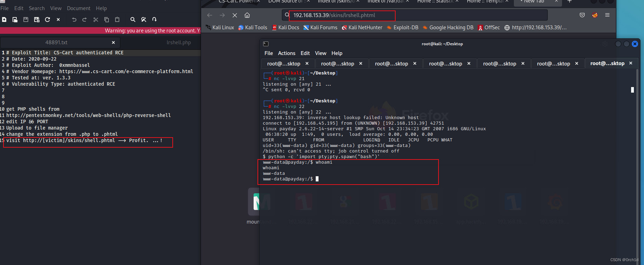Open the Exploit-DB bookmark

[x=402, y=28]
